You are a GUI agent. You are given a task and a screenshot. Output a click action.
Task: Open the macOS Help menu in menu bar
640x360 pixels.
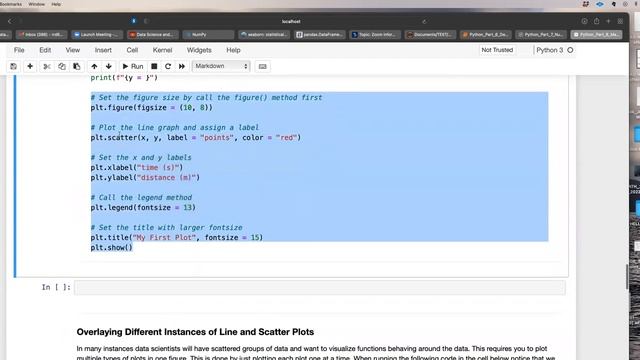[x=56, y=4]
